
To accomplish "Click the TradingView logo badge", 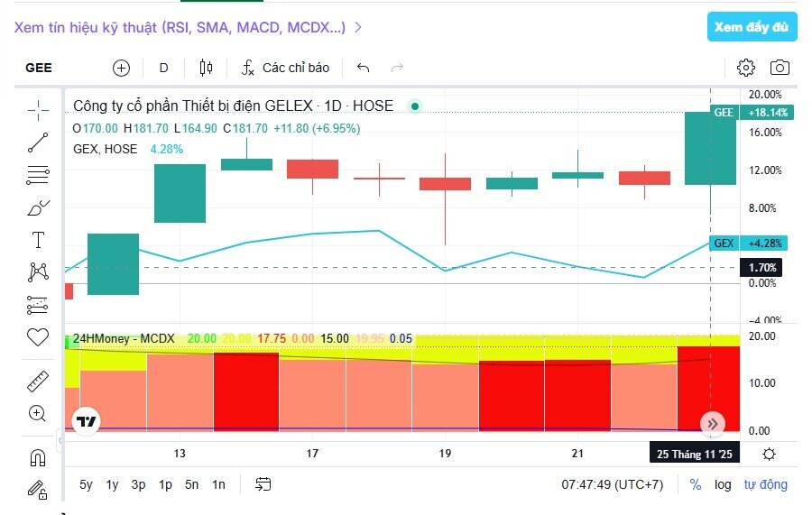I will pyautogui.click(x=86, y=422).
